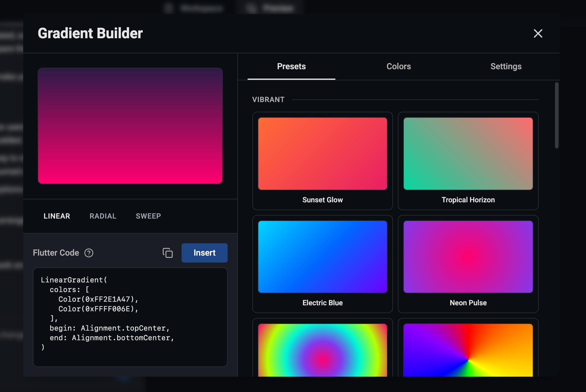This screenshot has width=586, height=392.
Task: Open the Colors tab
Action: (x=398, y=67)
